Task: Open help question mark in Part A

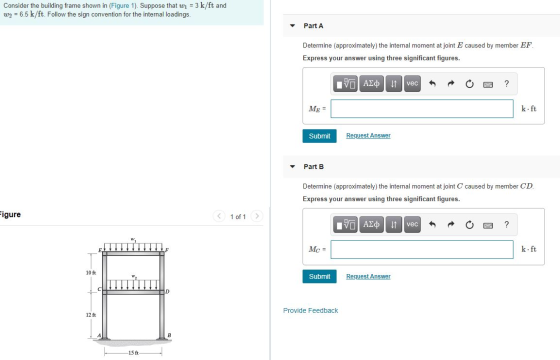Action: pos(506,84)
